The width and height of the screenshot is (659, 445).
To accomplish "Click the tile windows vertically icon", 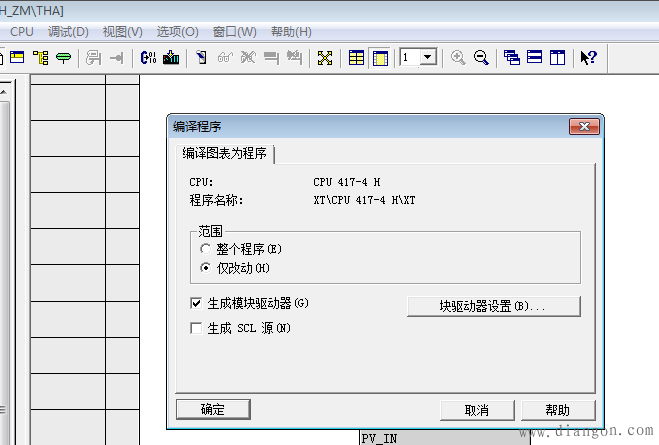I will [557, 58].
